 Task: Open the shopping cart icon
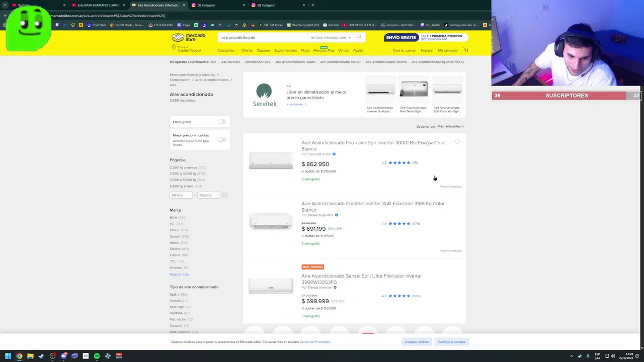tap(466, 50)
